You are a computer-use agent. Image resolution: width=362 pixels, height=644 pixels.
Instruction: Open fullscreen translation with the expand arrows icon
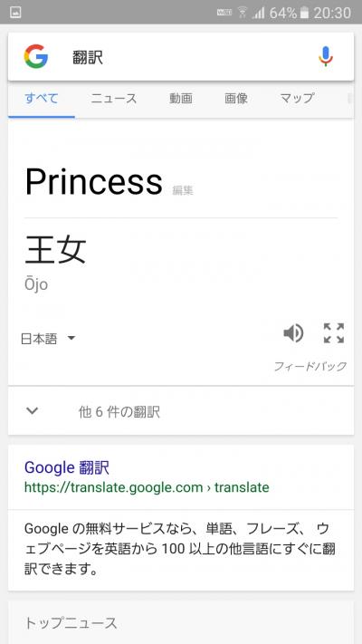[x=334, y=333]
